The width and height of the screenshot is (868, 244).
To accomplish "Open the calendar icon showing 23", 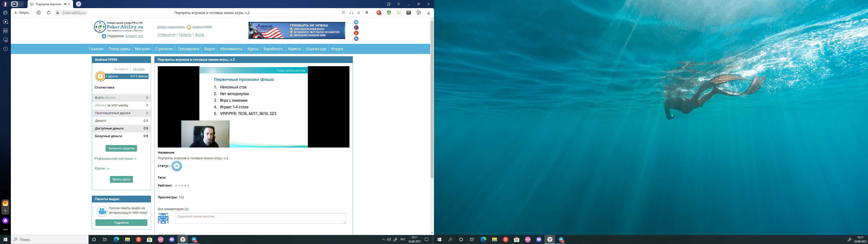I will tap(5, 31).
